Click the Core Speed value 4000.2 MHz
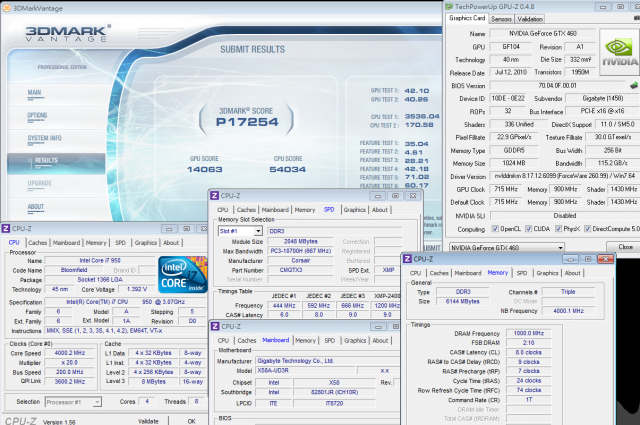 pyautogui.click(x=70, y=353)
